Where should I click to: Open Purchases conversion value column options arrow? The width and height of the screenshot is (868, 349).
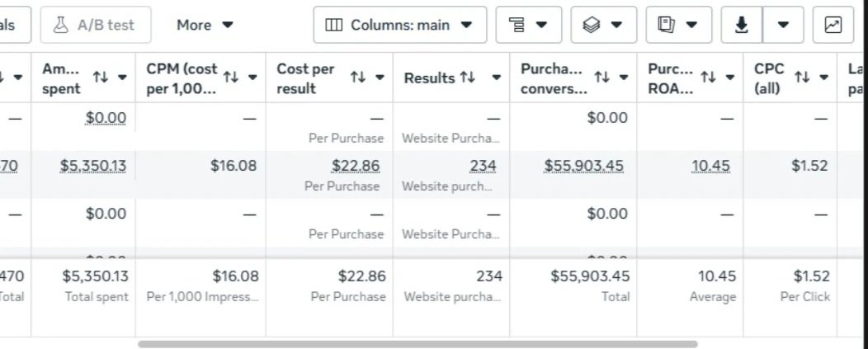coord(624,77)
